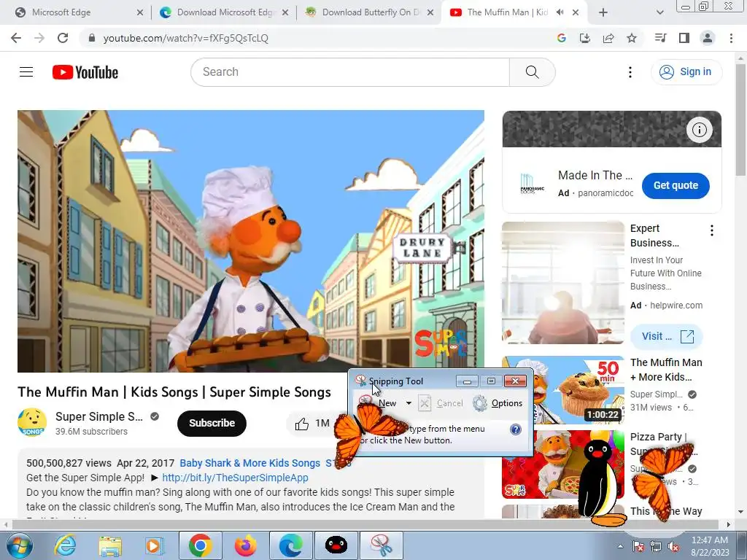Launch Internet Explorer from the taskbar
The width and height of the screenshot is (747, 560).
[65, 545]
